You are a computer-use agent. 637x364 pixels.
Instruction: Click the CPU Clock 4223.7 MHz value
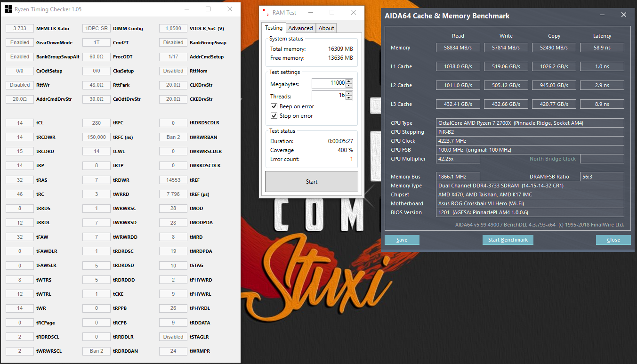pos(530,141)
